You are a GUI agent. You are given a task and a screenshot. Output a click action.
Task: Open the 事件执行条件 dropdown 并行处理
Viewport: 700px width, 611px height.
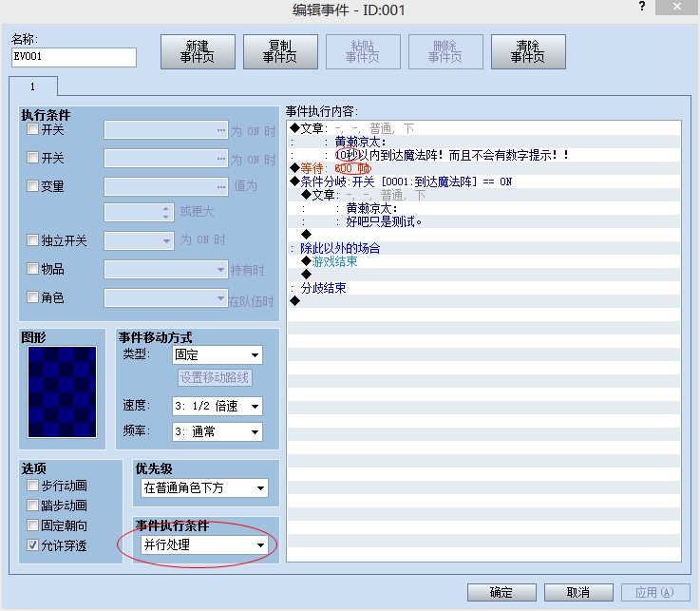coord(204,544)
